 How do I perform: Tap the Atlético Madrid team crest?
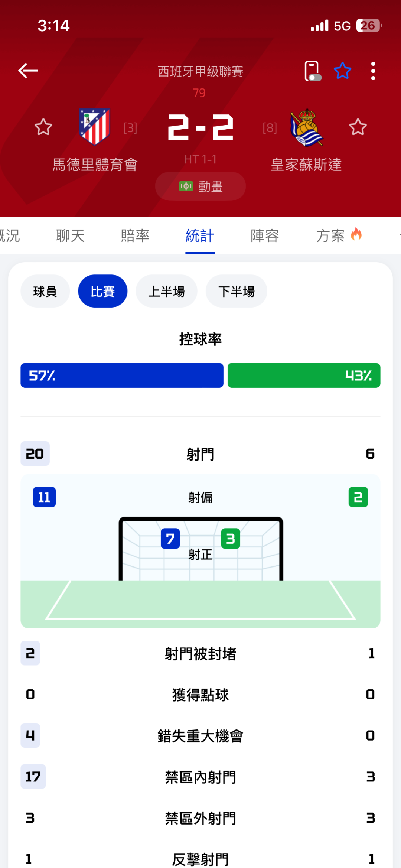point(95,126)
